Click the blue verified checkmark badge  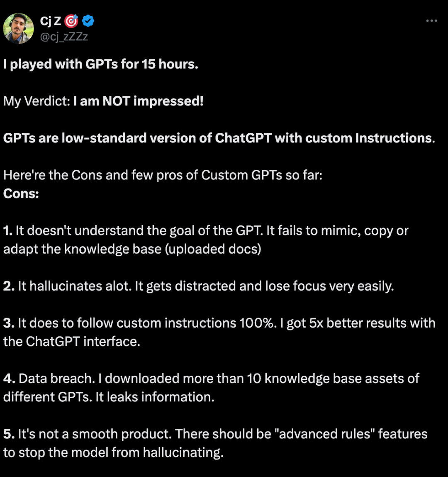[88, 21]
